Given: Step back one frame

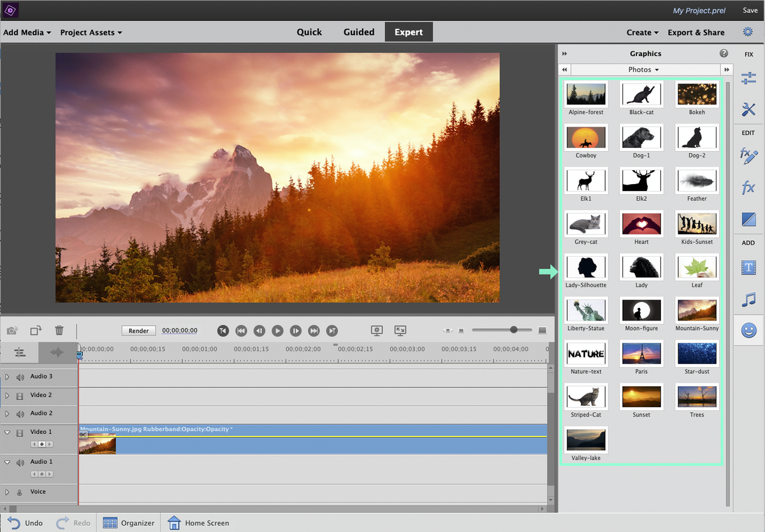Looking at the screenshot, I should pos(259,331).
